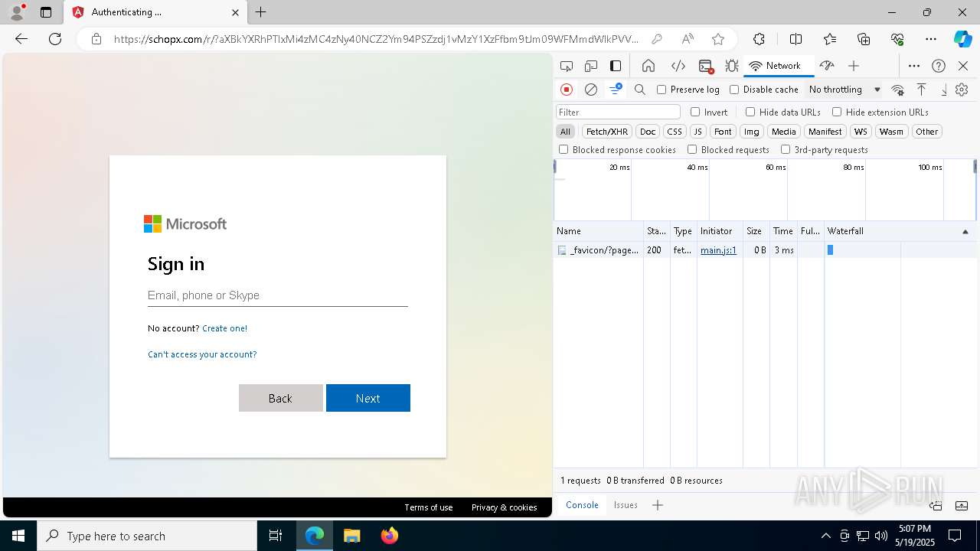Filter requests by Doc type

click(x=648, y=132)
